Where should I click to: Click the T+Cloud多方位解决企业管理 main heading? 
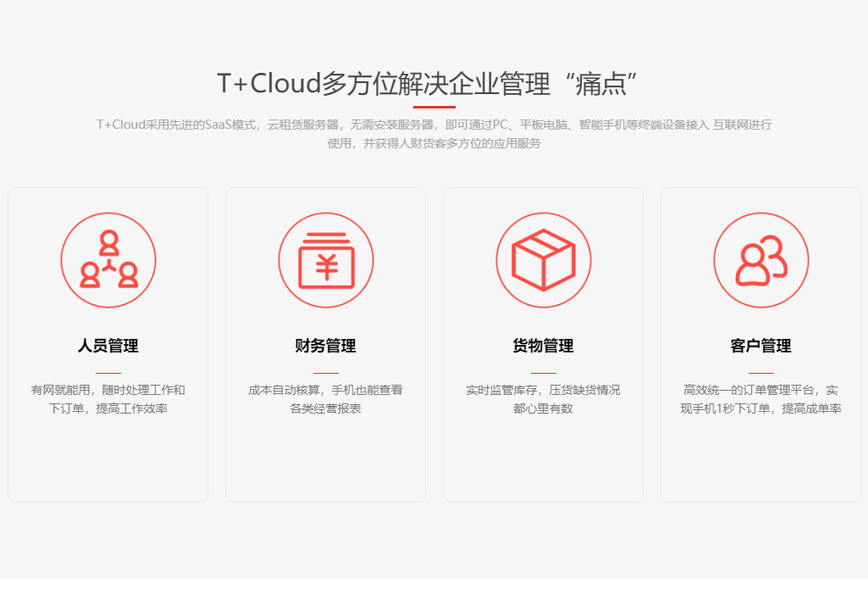pos(427,84)
